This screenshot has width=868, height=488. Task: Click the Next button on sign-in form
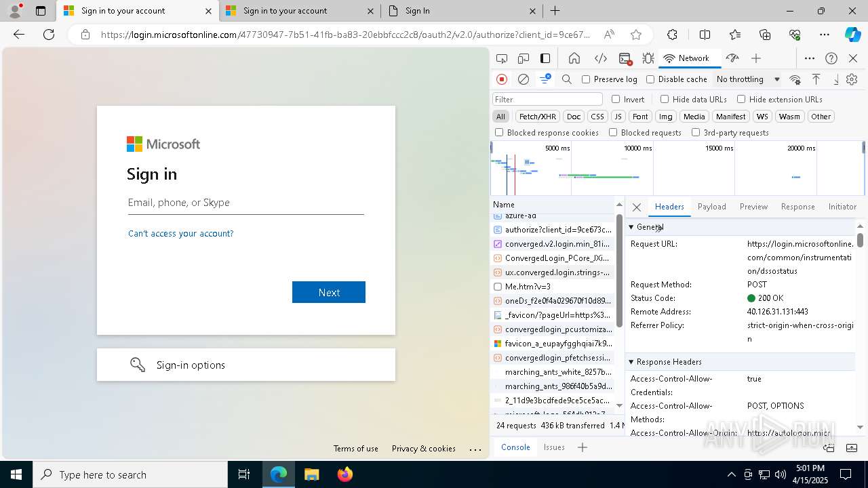[329, 292]
